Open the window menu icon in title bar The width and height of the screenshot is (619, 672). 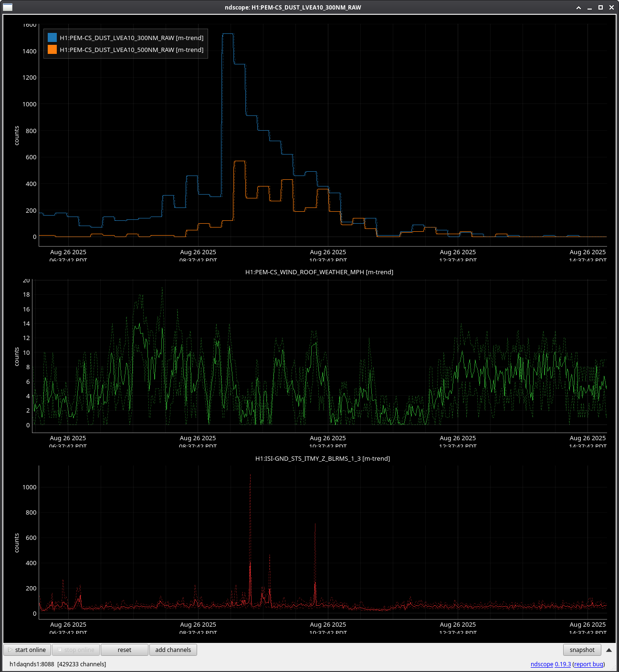pos(7,7)
